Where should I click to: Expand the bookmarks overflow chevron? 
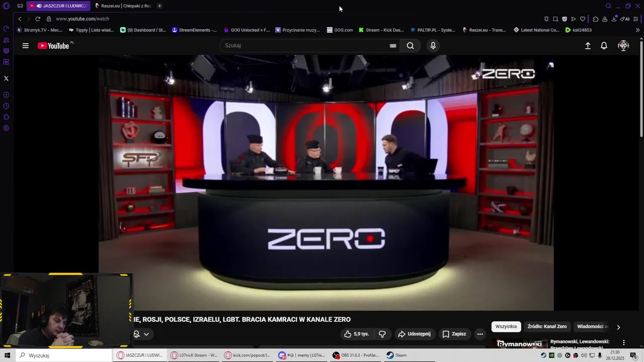click(638, 30)
